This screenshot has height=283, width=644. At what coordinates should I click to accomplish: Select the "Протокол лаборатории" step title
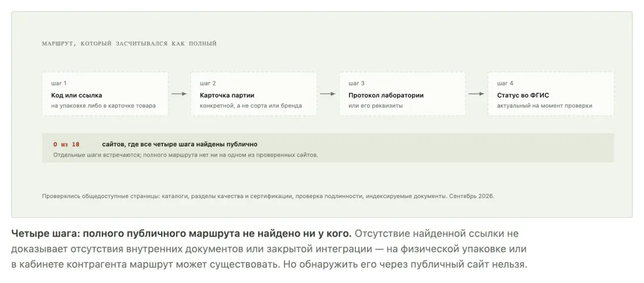tap(386, 96)
